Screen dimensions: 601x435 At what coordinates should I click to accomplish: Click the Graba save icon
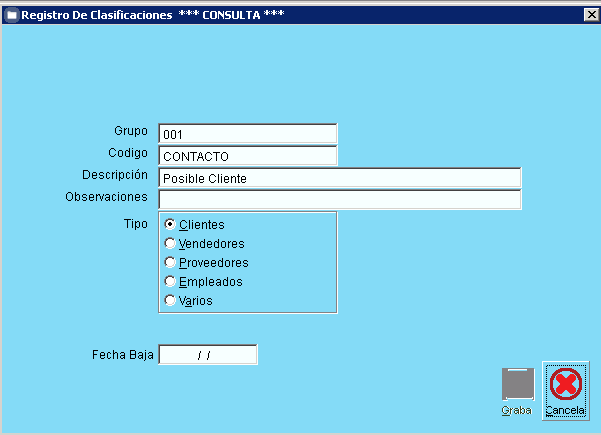[x=517, y=386]
